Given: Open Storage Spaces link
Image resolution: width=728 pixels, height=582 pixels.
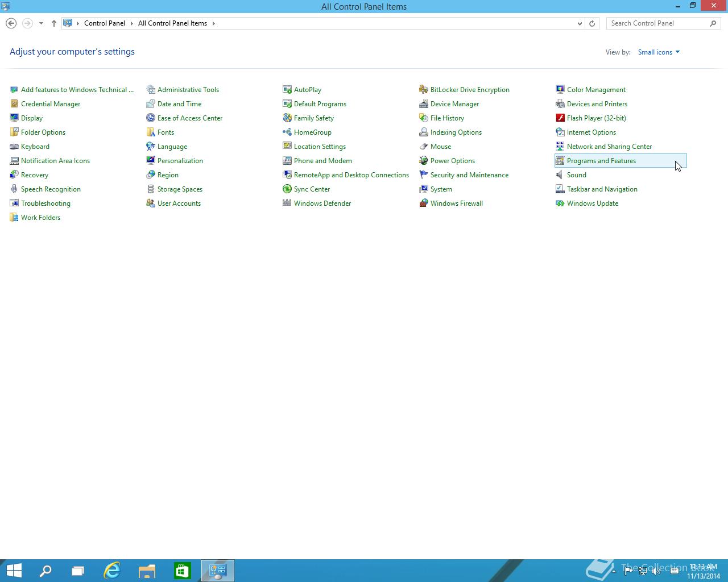Looking at the screenshot, I should click(180, 189).
